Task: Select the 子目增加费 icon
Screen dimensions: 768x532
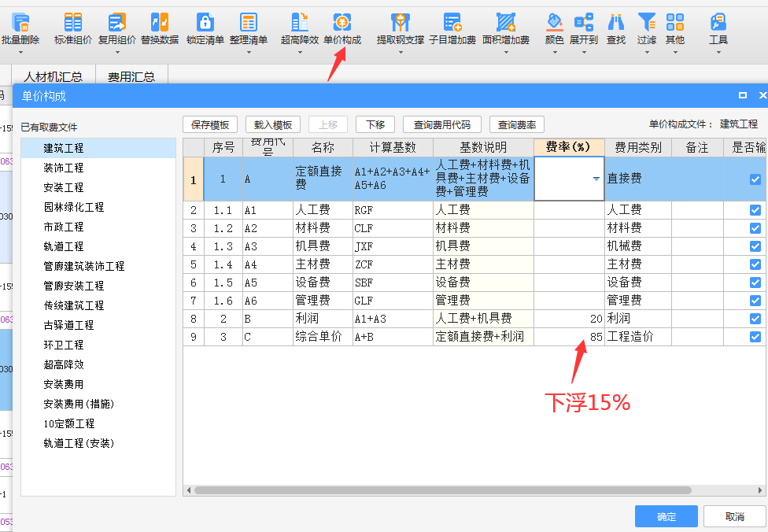Action: tap(452, 23)
